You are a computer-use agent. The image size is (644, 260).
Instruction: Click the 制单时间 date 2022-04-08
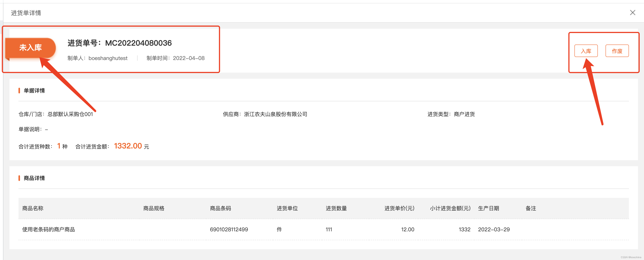189,58
